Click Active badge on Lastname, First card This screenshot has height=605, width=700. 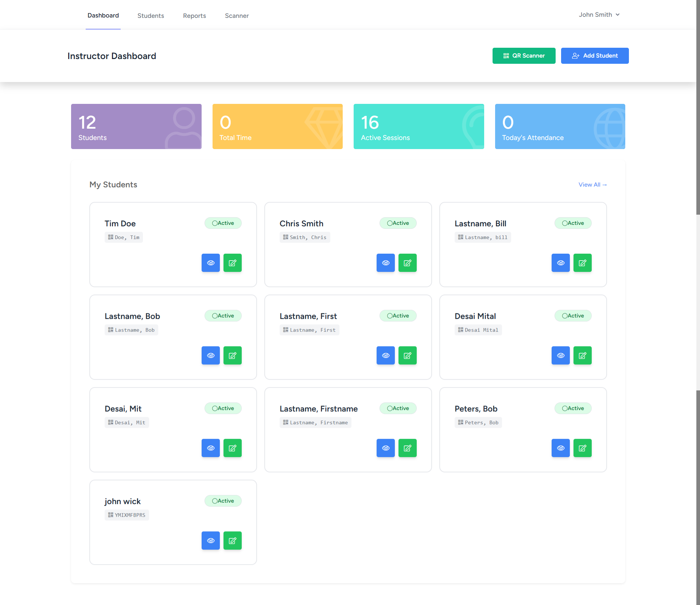click(x=398, y=316)
